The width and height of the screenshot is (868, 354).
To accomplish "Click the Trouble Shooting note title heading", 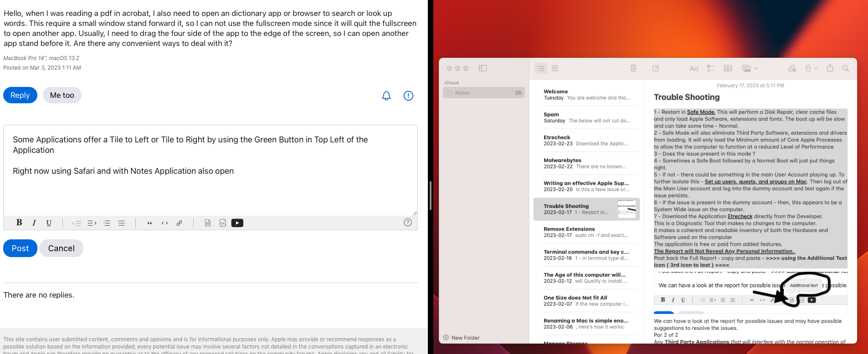I will click(x=687, y=97).
